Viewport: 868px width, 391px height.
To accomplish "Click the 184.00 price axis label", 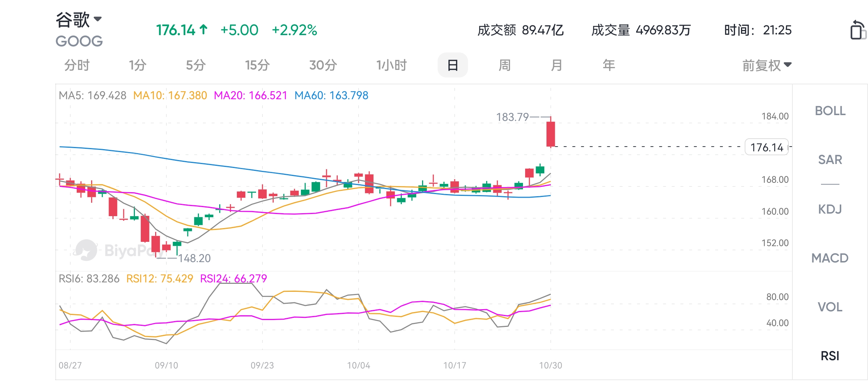I will tap(775, 116).
